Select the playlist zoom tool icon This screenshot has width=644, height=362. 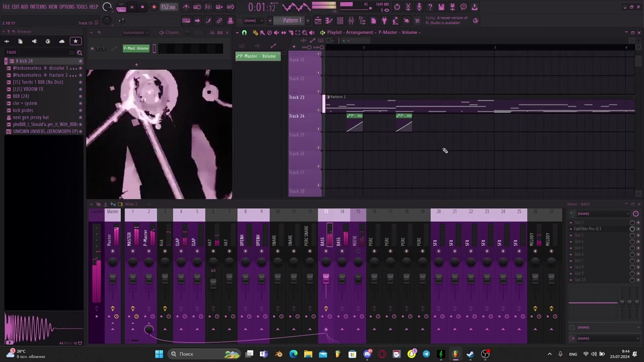pos(304,33)
